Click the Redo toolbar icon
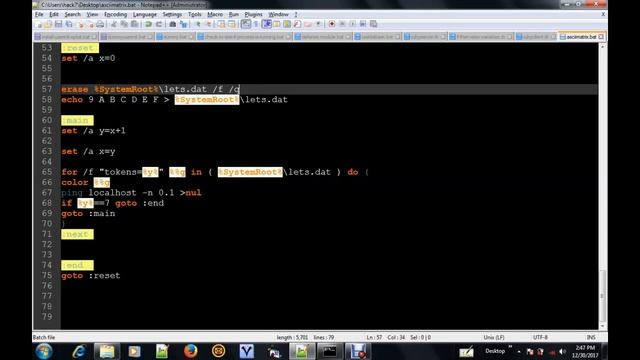The image size is (640, 360). pyautogui.click(x=159, y=24)
